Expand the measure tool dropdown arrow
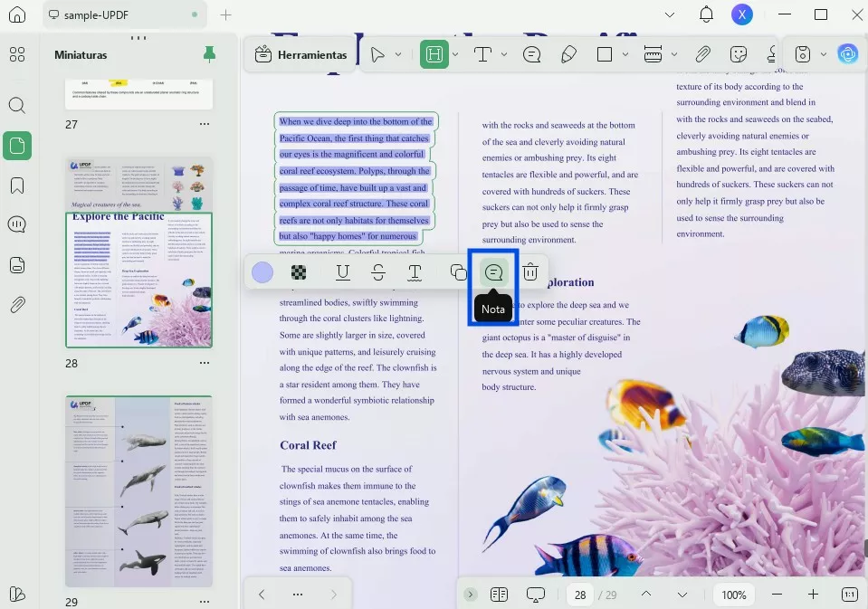868x609 pixels. pos(674,54)
